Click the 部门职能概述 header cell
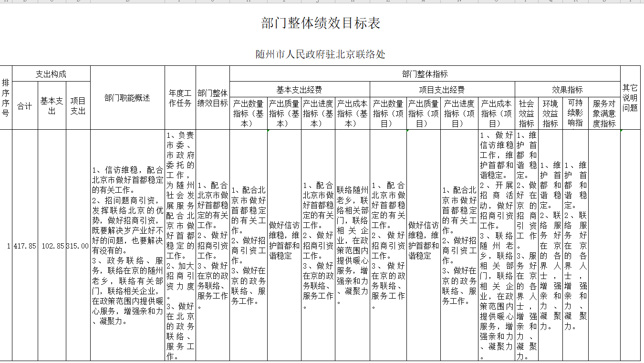The image size is (644, 363). (127, 98)
